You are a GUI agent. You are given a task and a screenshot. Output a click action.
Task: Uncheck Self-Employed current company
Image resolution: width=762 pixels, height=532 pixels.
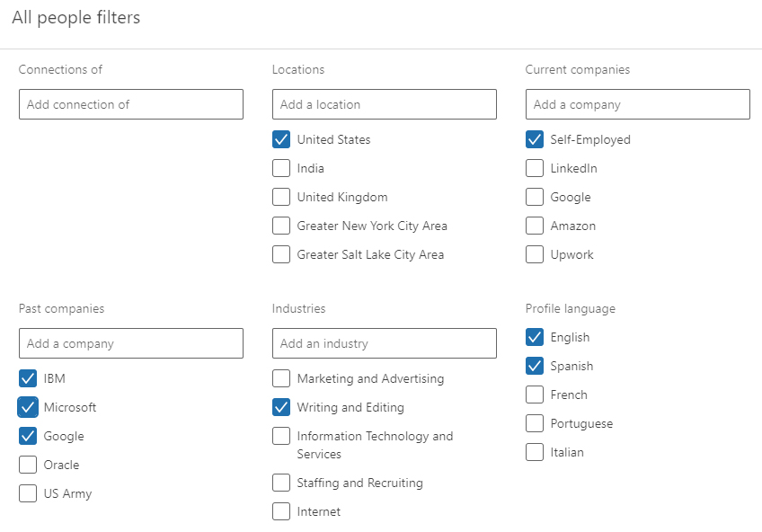(535, 139)
